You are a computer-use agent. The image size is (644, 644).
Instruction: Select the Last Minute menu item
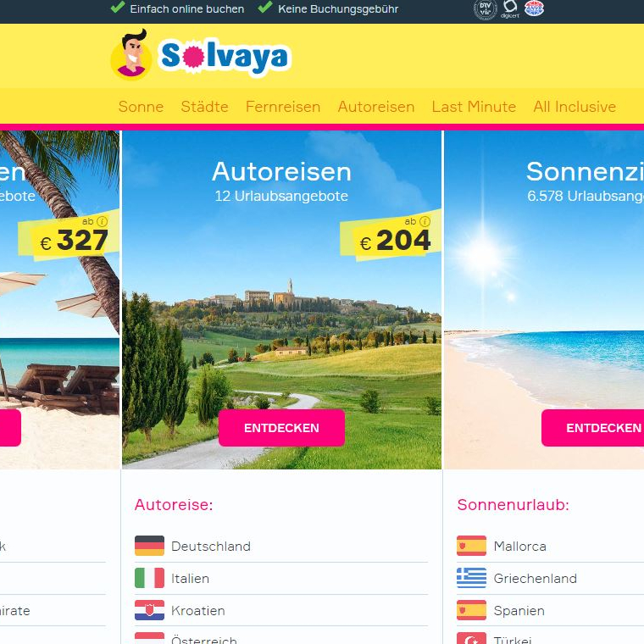[x=474, y=107]
